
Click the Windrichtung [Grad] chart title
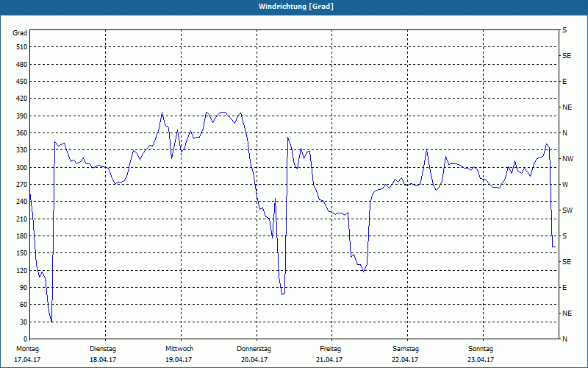296,7
